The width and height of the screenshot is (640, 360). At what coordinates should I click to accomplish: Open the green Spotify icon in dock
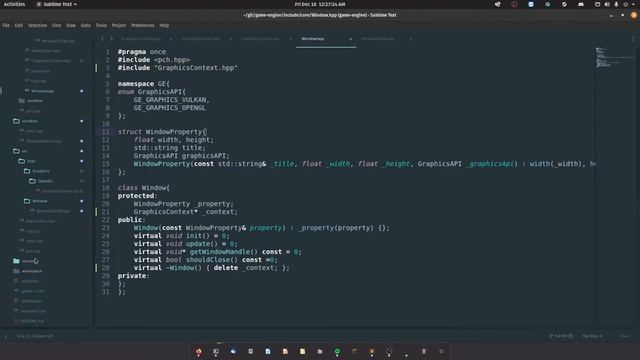[x=337, y=351]
